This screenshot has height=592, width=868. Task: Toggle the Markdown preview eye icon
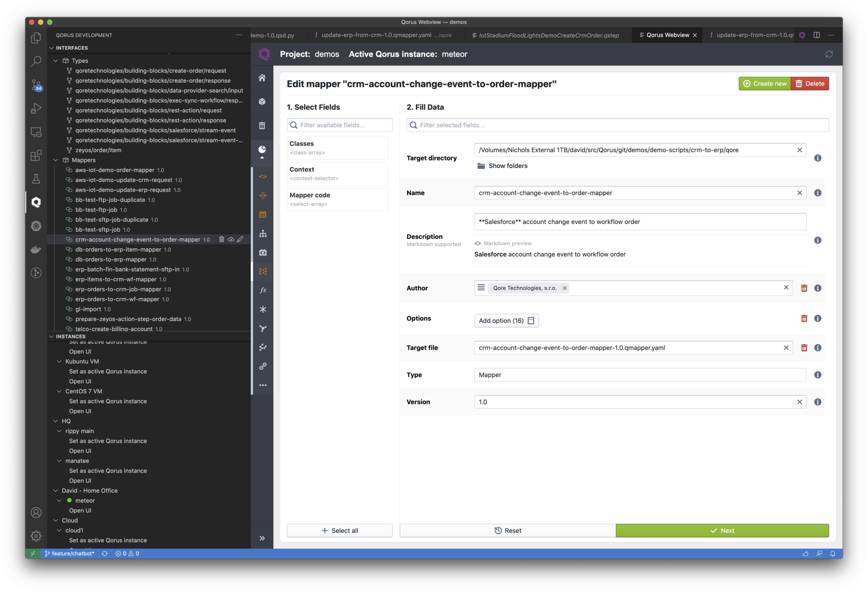click(x=478, y=243)
